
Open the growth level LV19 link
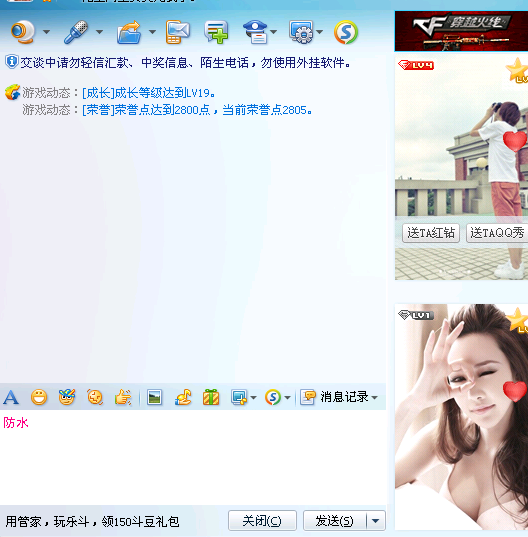pos(149,93)
